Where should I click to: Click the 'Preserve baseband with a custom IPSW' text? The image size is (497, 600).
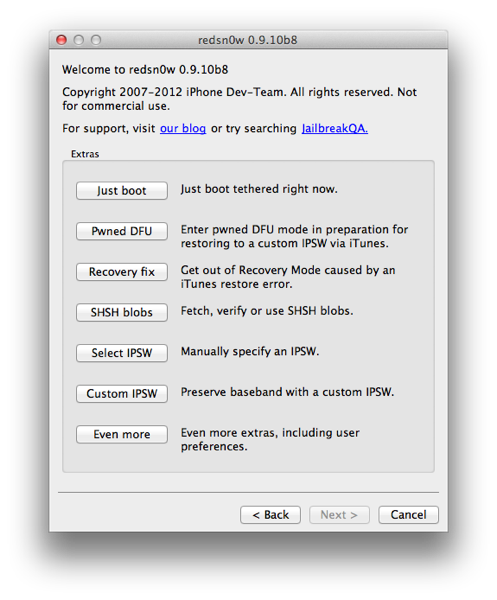pos(287,392)
